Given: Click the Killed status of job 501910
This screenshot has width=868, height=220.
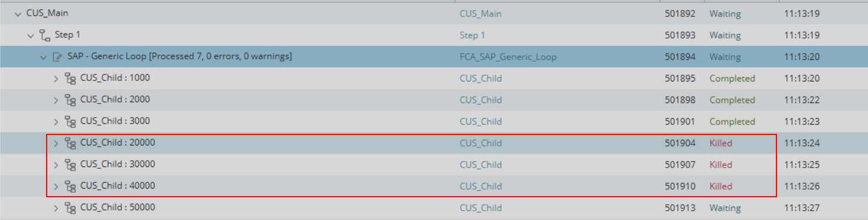Looking at the screenshot, I should coord(720,186).
